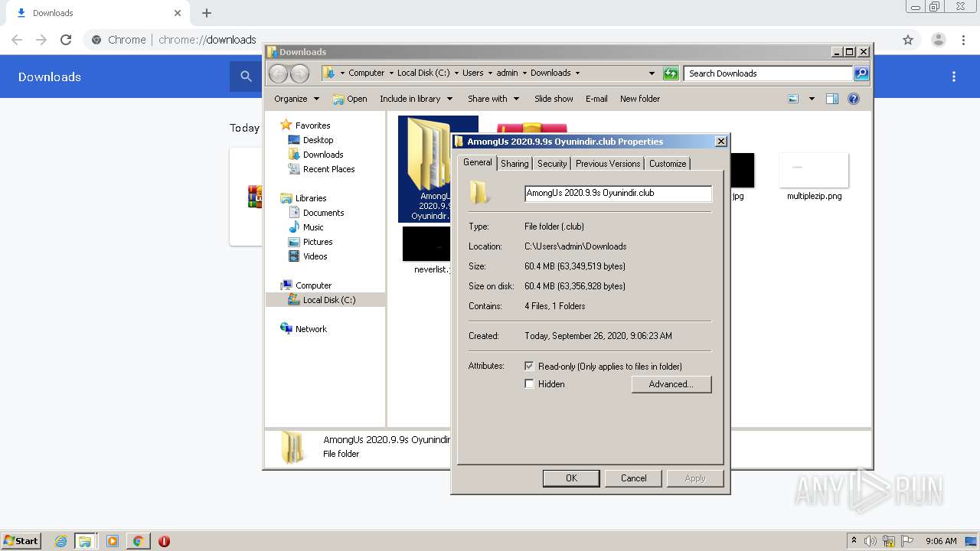Screen dimensions: 980x551
Task: Open Windows Media Player from taskbar
Action: (x=113, y=541)
